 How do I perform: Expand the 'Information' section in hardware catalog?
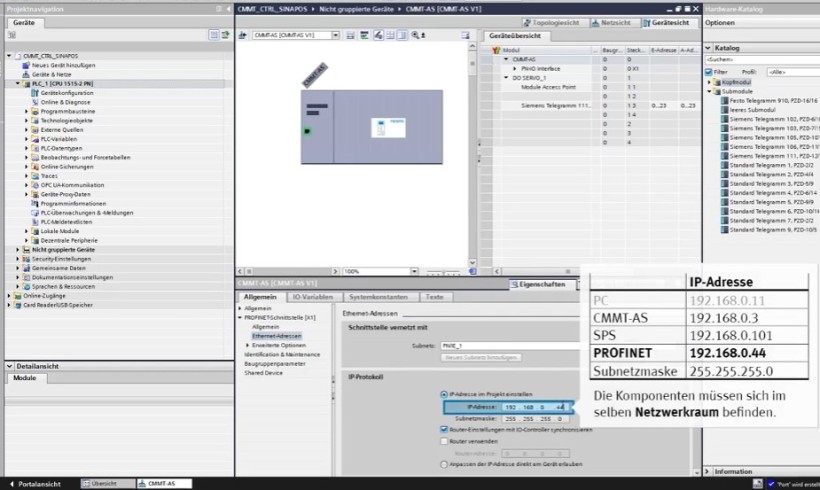click(708, 471)
